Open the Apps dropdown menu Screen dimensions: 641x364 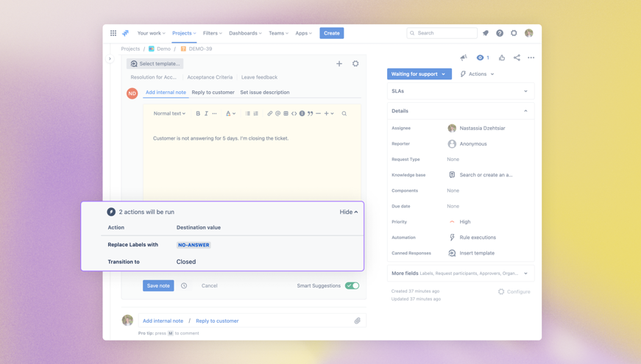point(304,33)
